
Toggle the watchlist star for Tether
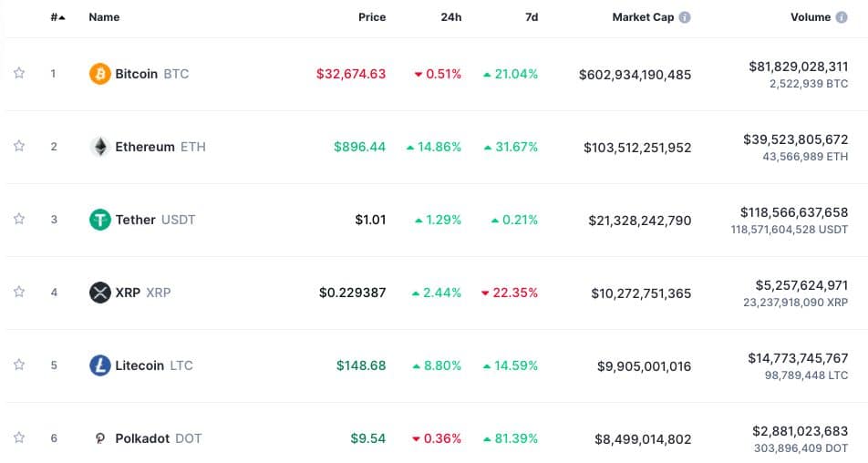click(19, 220)
